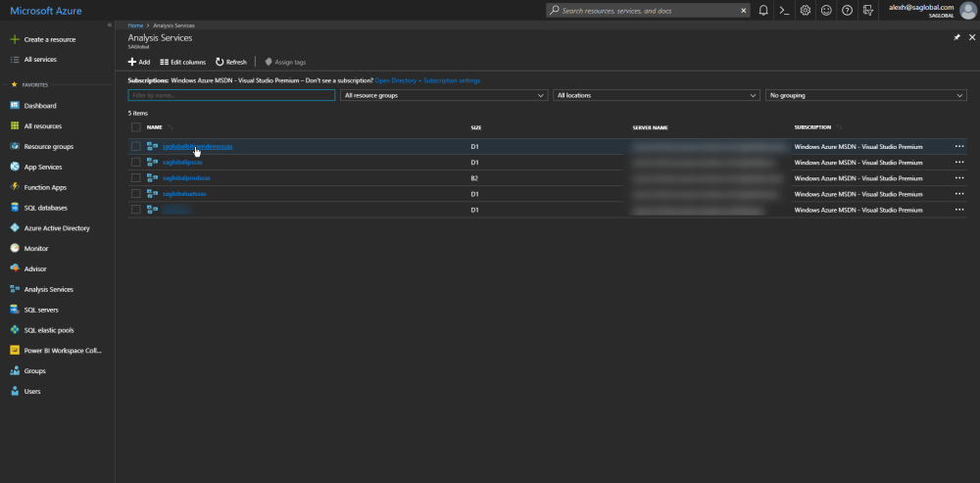The image size is (980, 483).
Task: Open the All locations dropdown
Action: 657,96
